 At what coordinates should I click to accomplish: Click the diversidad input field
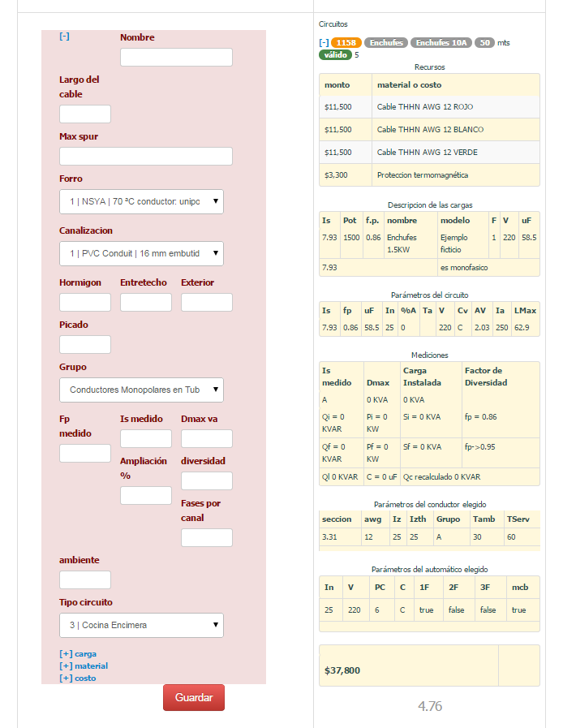pos(207,481)
